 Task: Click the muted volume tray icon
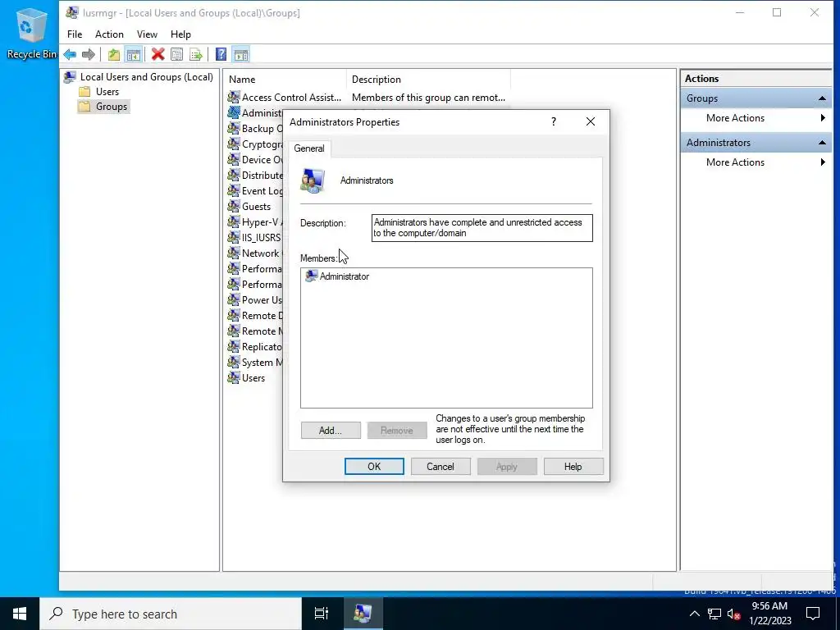(x=734, y=614)
